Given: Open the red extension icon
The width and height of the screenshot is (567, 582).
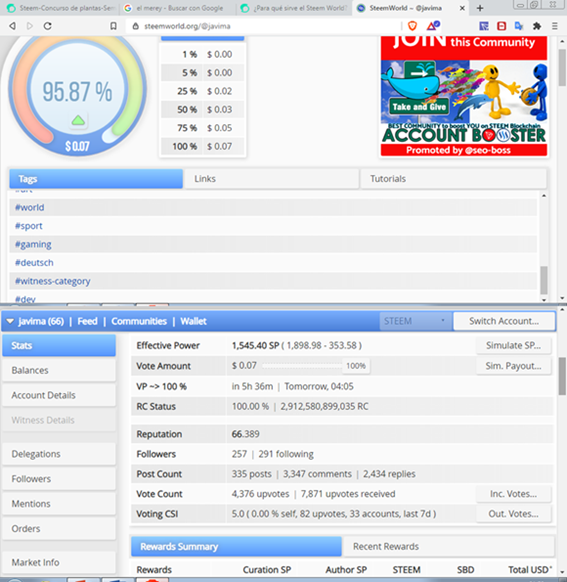Looking at the screenshot, I should 501,26.
